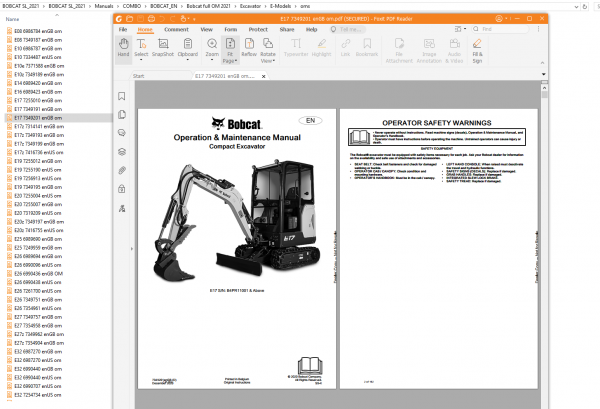Screen dimensions: 600x409
Task: Go to 'E-Models' in the breadcrumb
Action: pos(280,6)
